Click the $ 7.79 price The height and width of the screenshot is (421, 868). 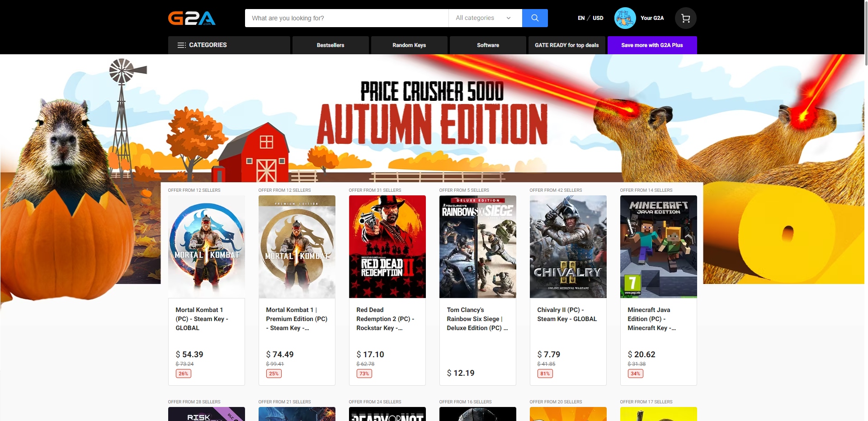pyautogui.click(x=549, y=355)
